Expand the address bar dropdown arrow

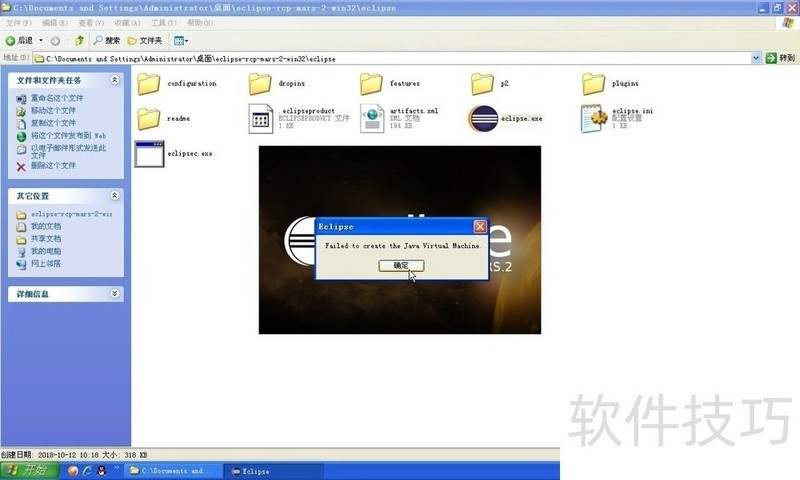click(756, 58)
